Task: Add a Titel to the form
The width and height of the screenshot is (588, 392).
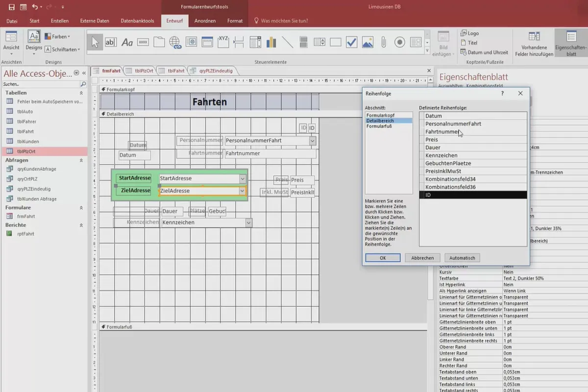Action: pos(468,43)
